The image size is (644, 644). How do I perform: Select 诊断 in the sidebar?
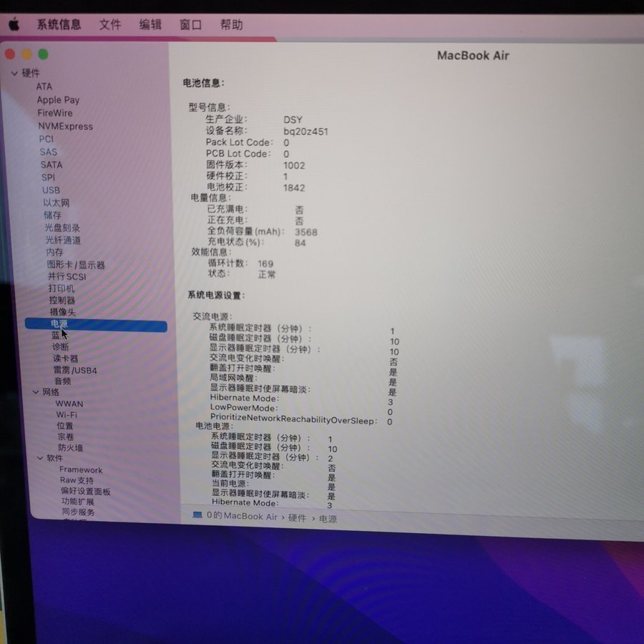(60, 347)
